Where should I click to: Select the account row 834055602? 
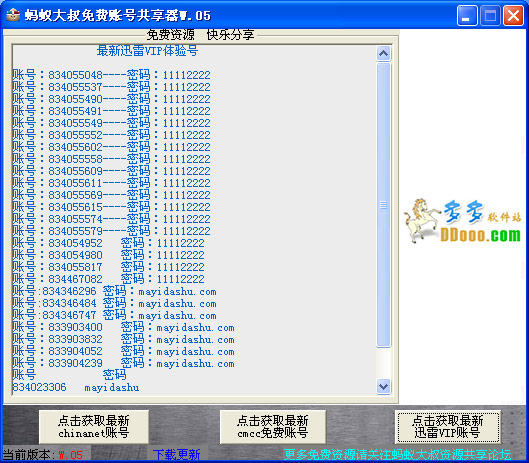point(112,147)
